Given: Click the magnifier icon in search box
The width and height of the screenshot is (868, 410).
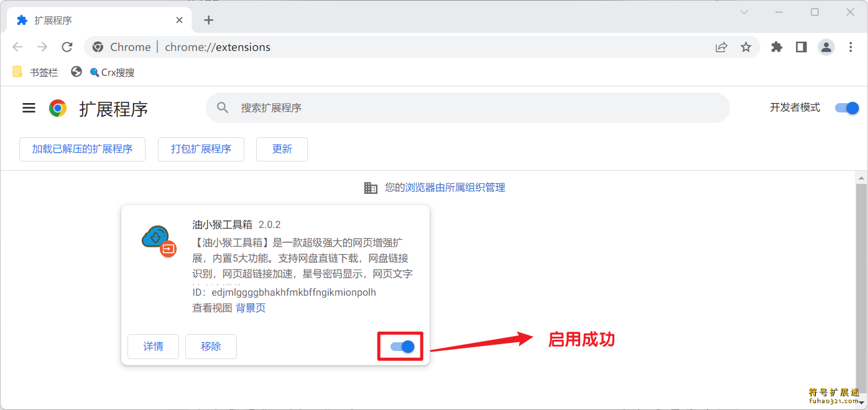Looking at the screenshot, I should [223, 108].
